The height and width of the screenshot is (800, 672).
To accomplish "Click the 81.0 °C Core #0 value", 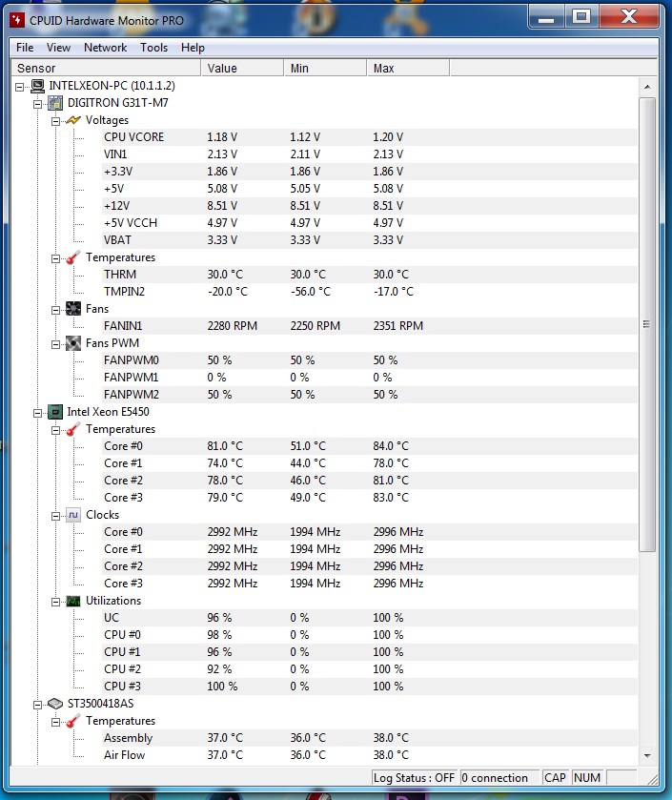I will click(225, 446).
